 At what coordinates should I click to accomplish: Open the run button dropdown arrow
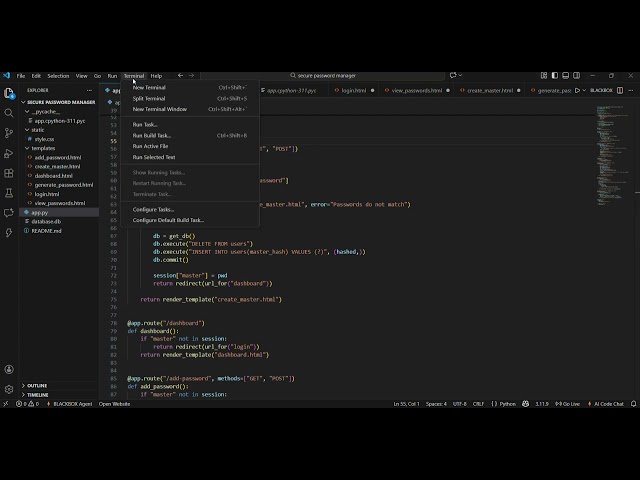[x=584, y=90]
